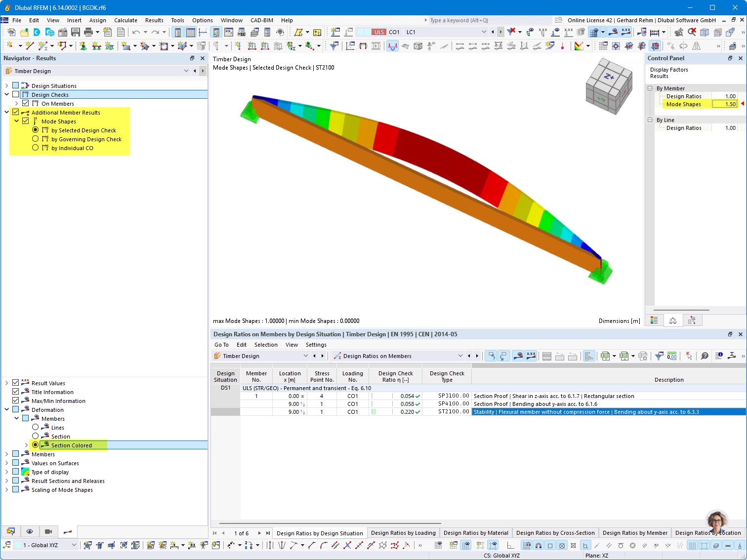747x560 pixels.
Task: Click the Z+ view navigation cube
Action: pyautogui.click(x=608, y=77)
